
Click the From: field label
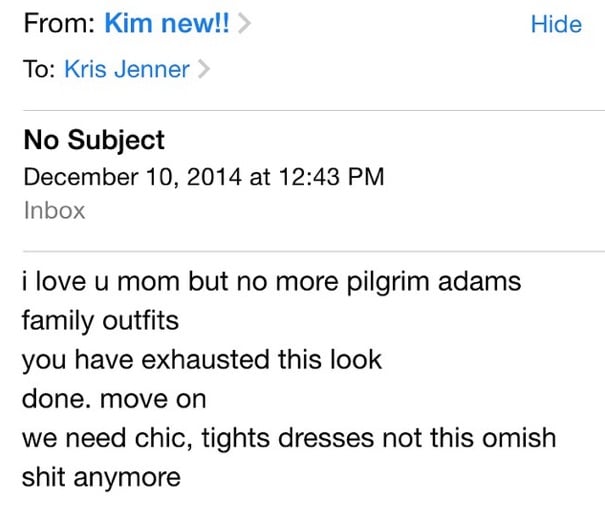59,24
